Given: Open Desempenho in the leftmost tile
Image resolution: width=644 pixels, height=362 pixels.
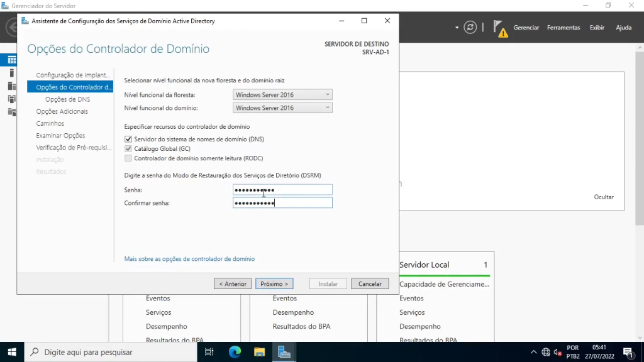Looking at the screenshot, I should click(x=166, y=326).
